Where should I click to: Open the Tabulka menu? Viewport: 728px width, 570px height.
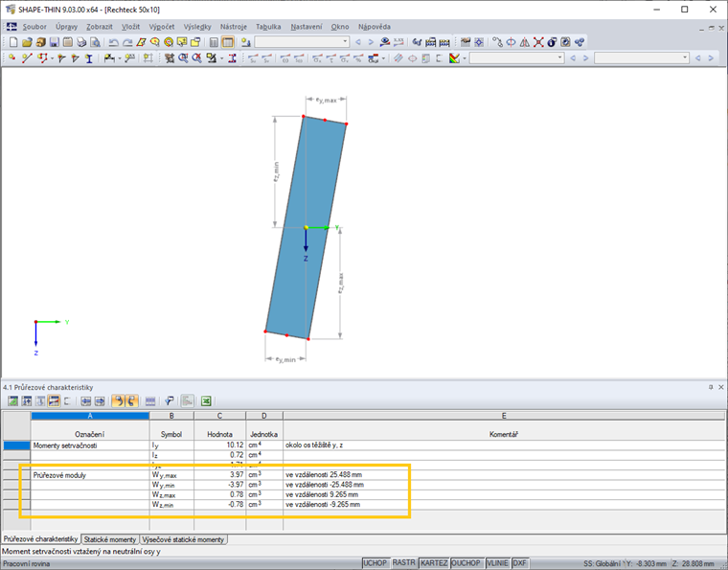click(268, 27)
